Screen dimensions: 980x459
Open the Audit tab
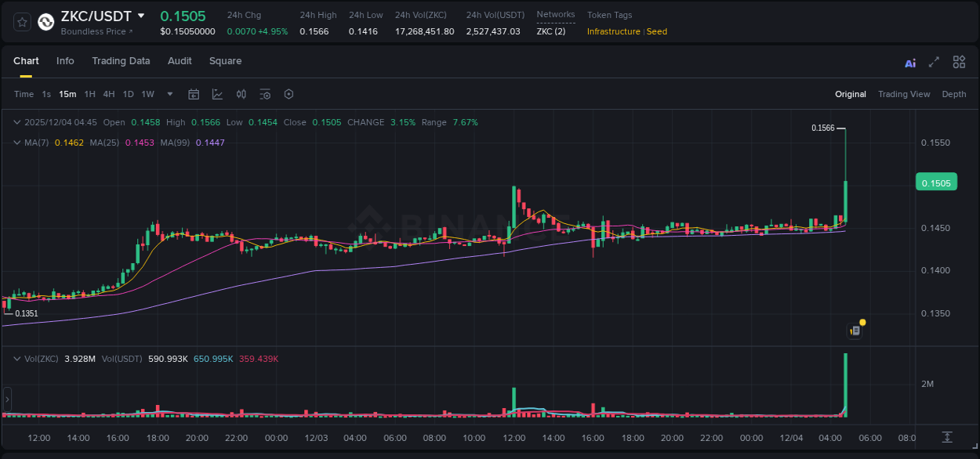[x=180, y=60]
